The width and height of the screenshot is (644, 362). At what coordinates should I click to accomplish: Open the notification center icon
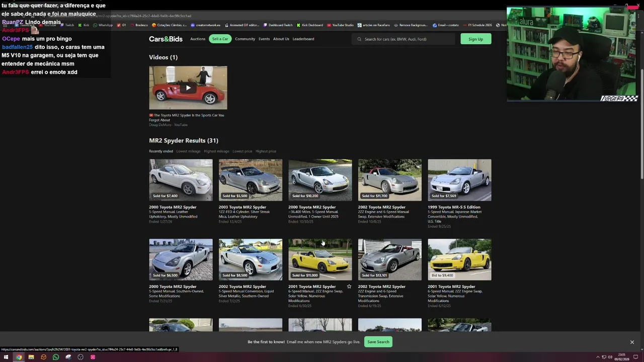635,357
